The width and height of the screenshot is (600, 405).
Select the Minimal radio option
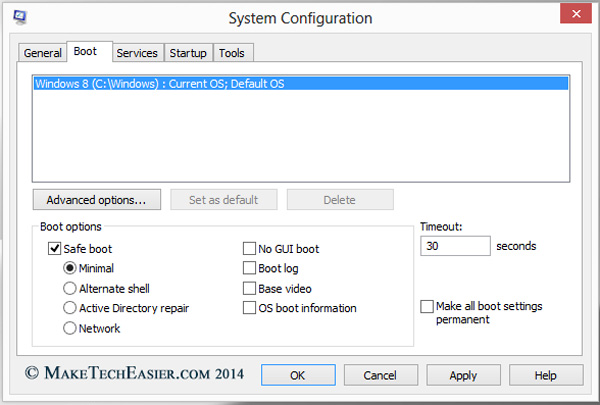point(70,268)
